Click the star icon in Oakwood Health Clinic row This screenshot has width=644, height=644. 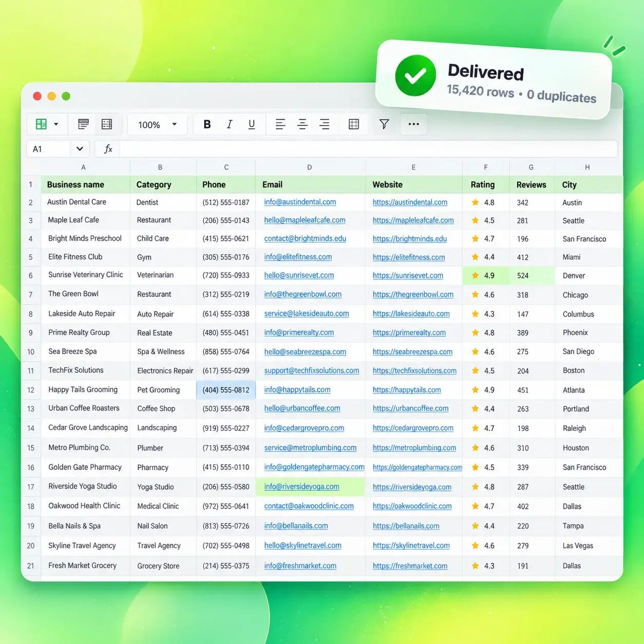tap(475, 506)
